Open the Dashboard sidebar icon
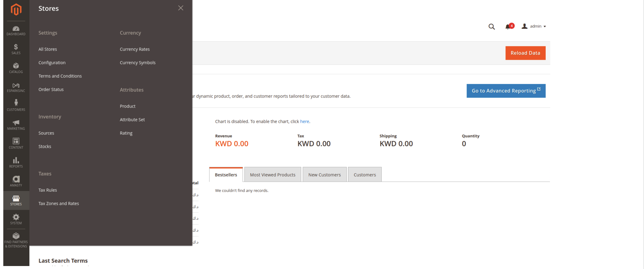This screenshot has height=269, width=644. click(16, 30)
